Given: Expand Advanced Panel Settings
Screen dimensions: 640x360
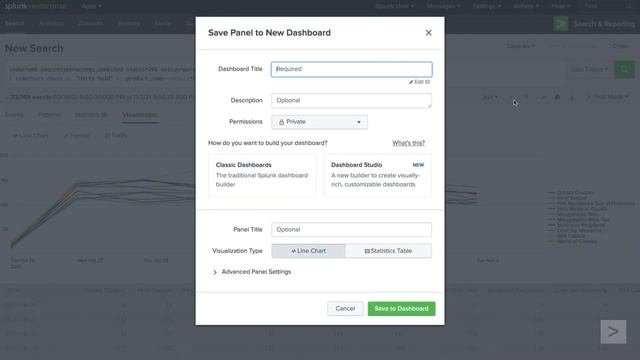Looking at the screenshot, I should (252, 272).
